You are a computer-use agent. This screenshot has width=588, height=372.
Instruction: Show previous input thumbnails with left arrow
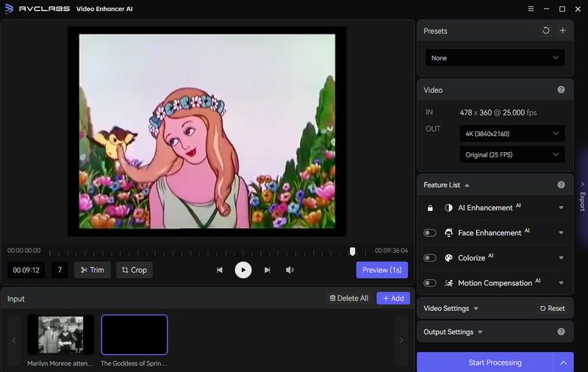14,340
